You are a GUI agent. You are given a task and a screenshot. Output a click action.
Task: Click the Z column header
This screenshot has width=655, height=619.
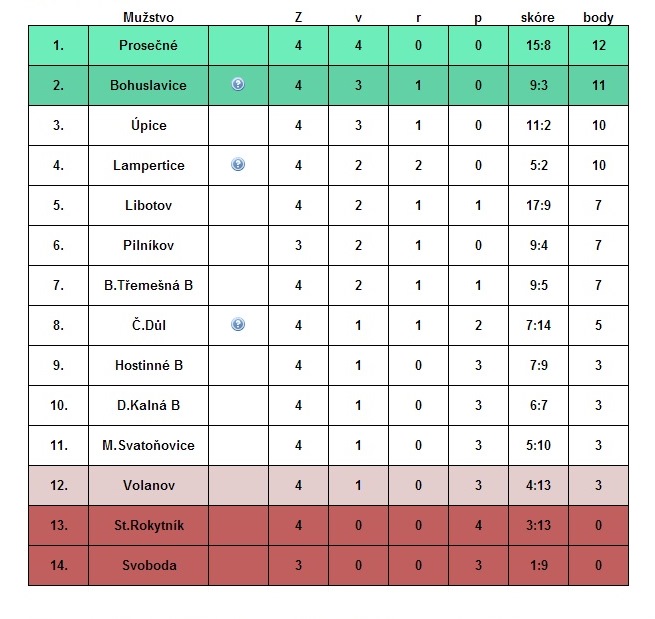tap(298, 17)
